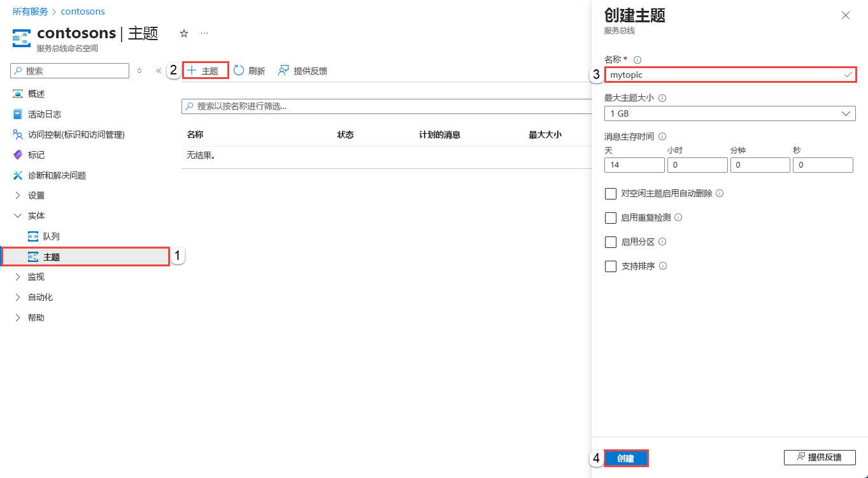This screenshot has height=478, width=868.
Task: Click info icon next to 最大主题大小
Action: pyautogui.click(x=662, y=98)
